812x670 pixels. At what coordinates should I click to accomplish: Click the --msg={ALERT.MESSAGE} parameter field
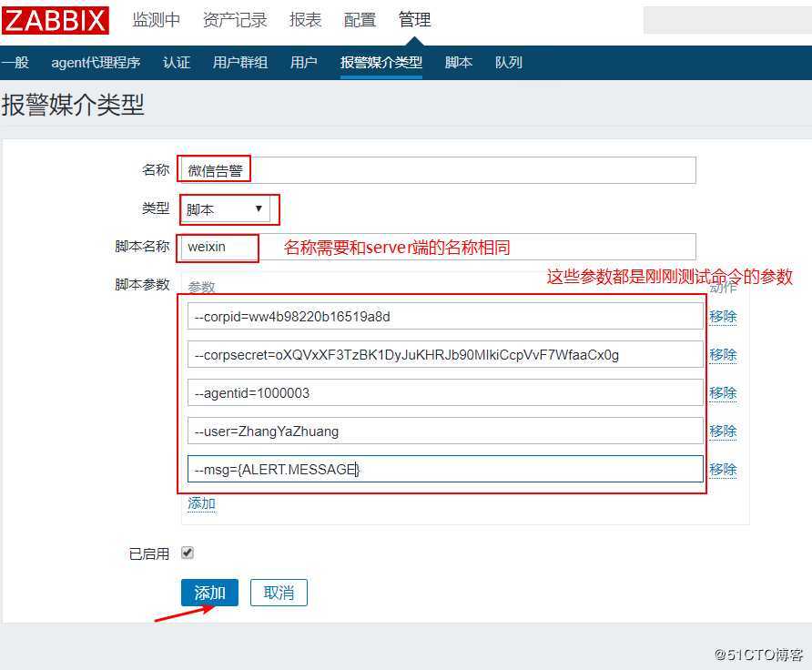tap(445, 469)
